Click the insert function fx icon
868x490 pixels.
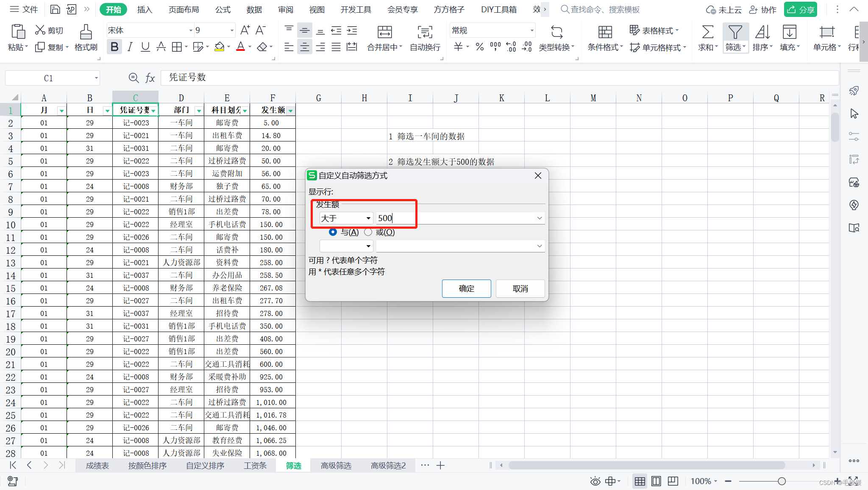coord(150,78)
